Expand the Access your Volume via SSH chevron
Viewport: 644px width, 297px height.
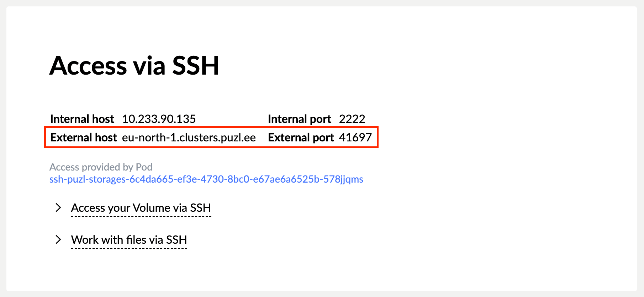(58, 207)
